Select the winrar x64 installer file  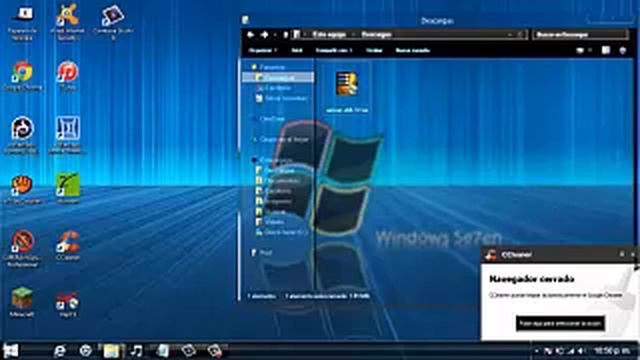347,91
